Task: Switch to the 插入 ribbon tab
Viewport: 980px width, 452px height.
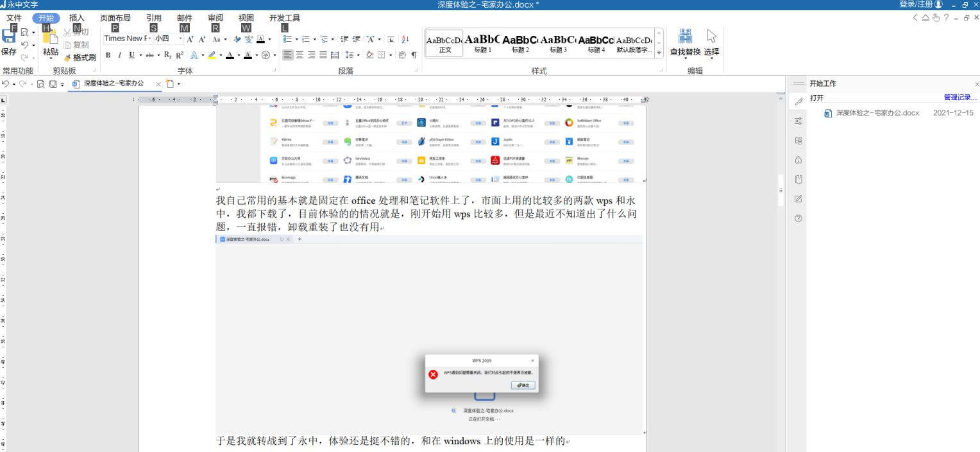Action: (x=76, y=17)
